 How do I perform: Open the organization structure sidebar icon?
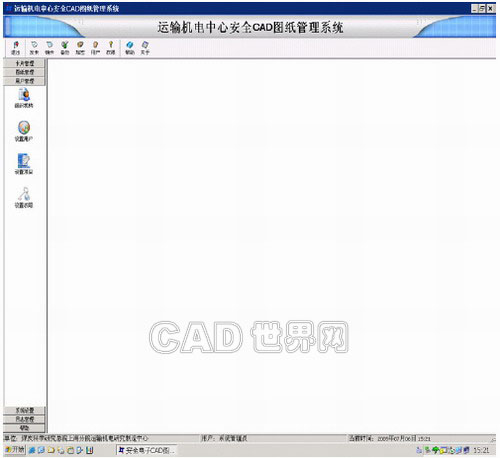pos(24,98)
